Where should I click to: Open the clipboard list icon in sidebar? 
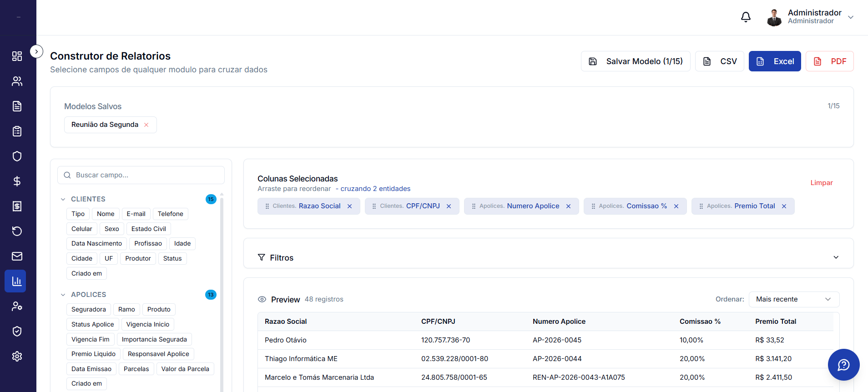(17, 131)
